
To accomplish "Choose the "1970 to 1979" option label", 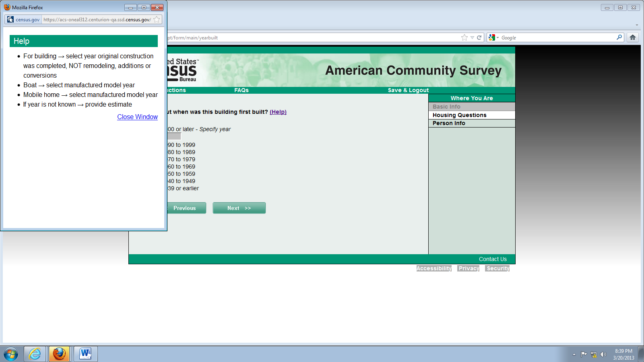I will coord(182,159).
